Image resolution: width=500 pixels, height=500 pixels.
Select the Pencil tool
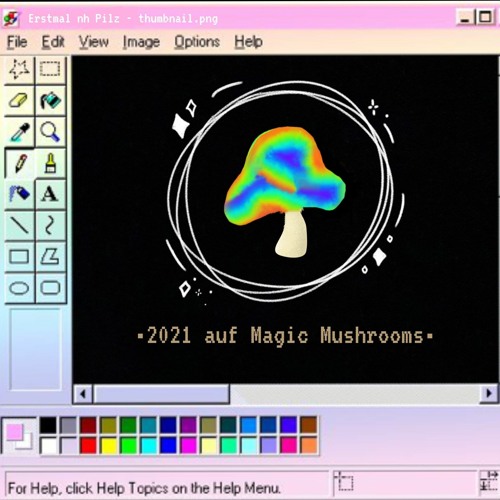pyautogui.click(x=19, y=163)
